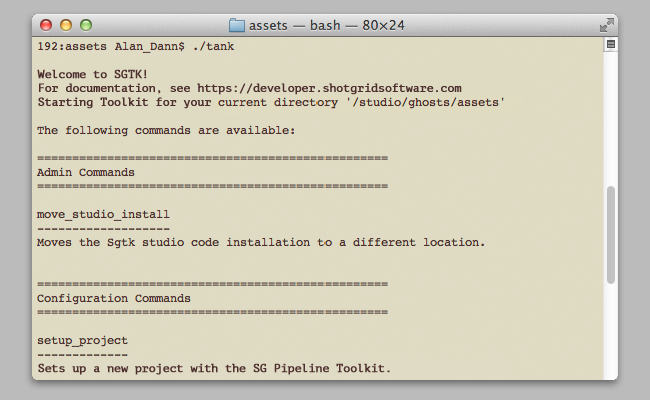Zoom the window with the green button
This screenshot has width=650, height=400.
click(x=86, y=25)
